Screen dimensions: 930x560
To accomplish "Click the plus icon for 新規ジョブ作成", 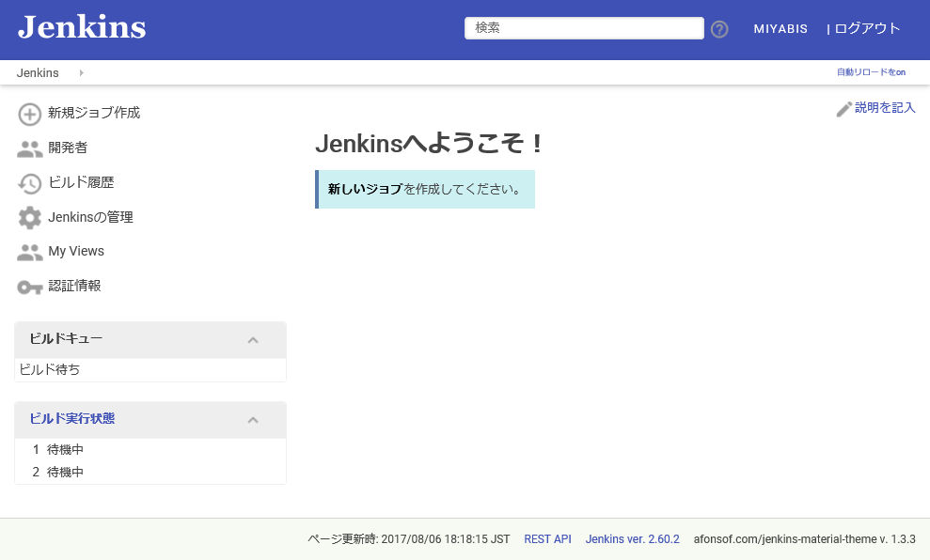I will 30,115.
